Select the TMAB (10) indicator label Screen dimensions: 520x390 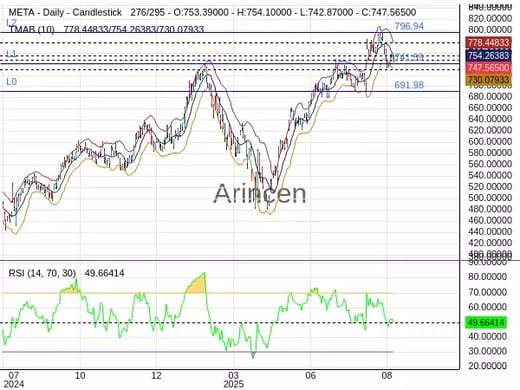click(x=32, y=30)
